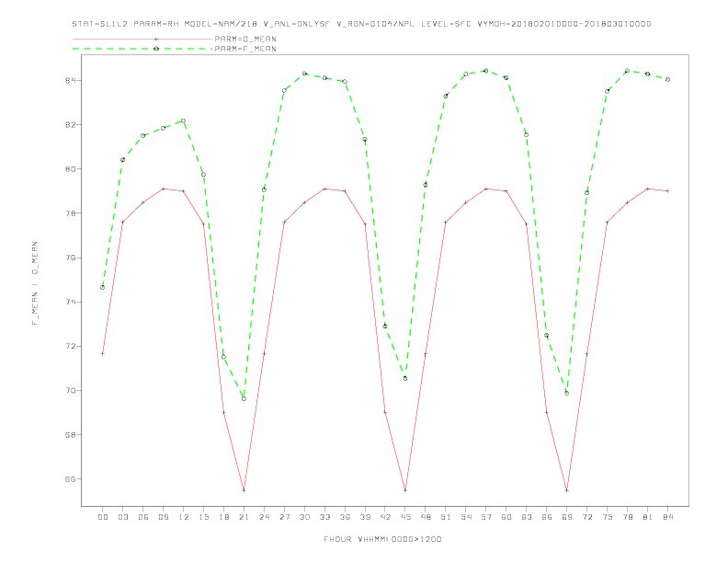Click the y-axis tick label 74
728x563 pixels.
point(70,302)
